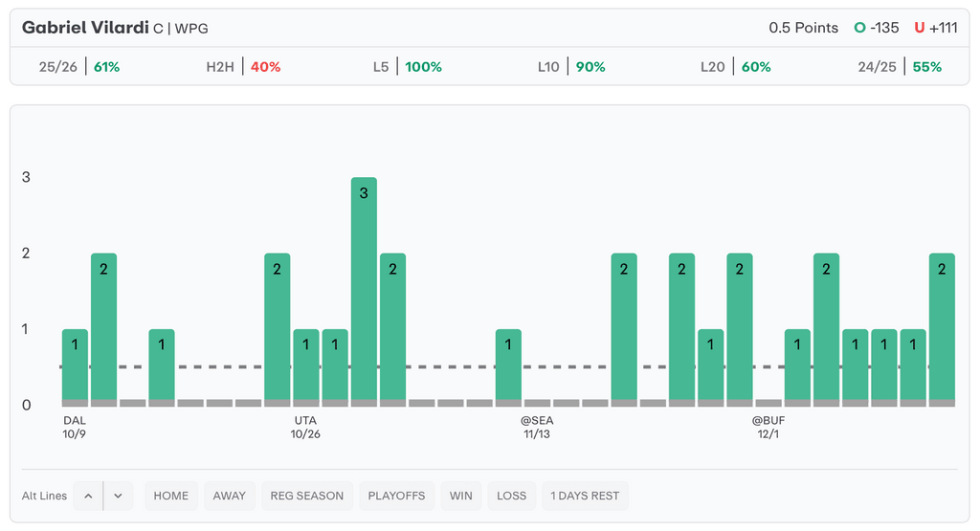Pick the Over -135 odds
Image resolution: width=980 pixels, height=531 pixels.
click(x=877, y=28)
